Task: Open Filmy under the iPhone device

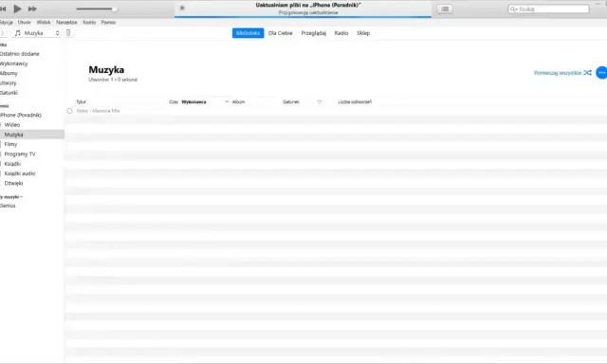Action: coord(10,144)
